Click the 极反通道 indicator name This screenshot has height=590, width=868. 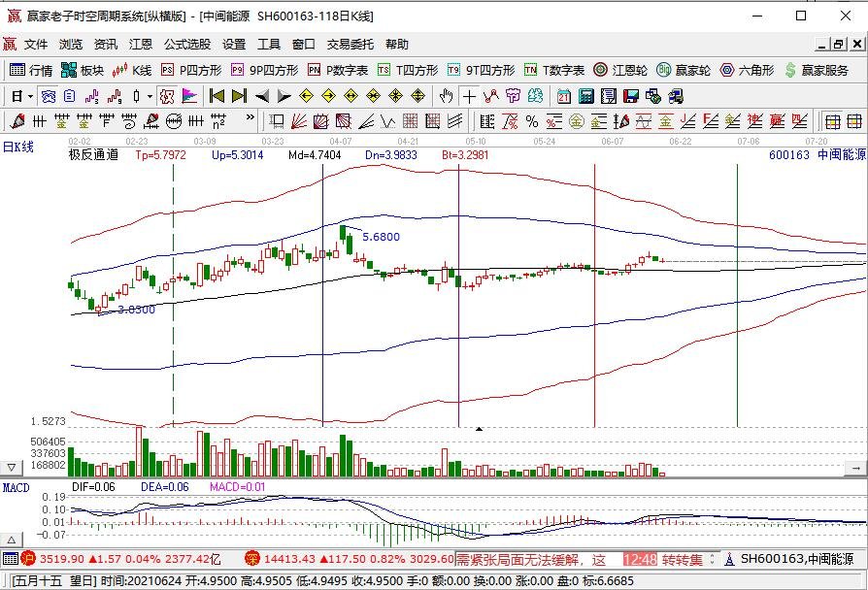coord(93,155)
